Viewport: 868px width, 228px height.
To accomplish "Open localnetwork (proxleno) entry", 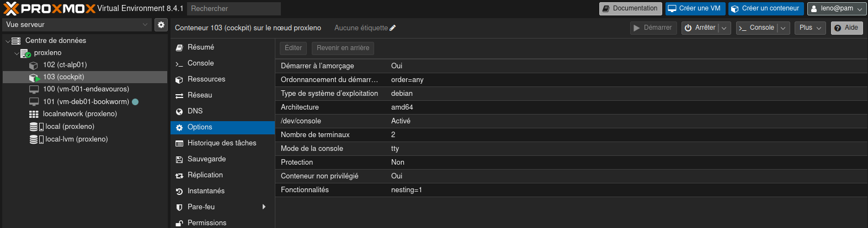I will tap(79, 114).
